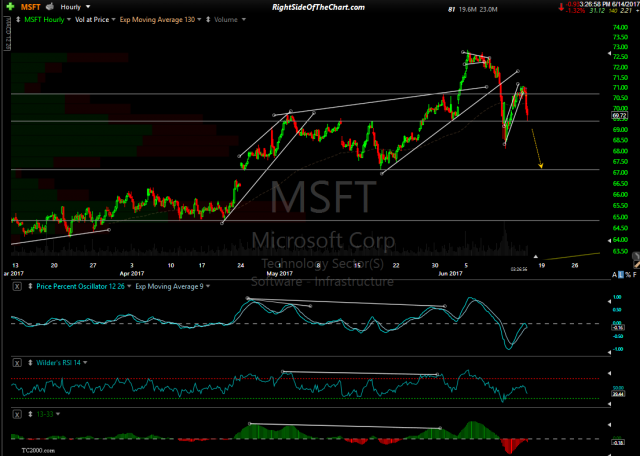Click the 23.0M average volume value
This screenshot has width=640, height=456.
coord(488,9)
